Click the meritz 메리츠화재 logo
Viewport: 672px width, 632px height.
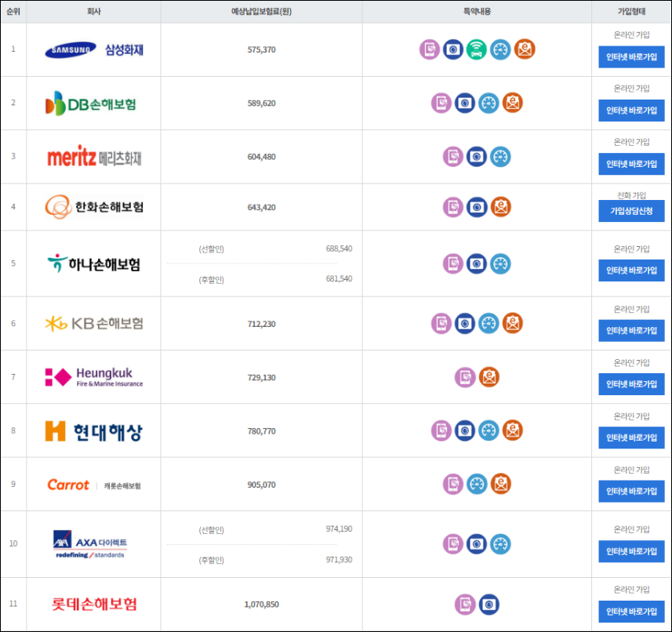point(94,157)
